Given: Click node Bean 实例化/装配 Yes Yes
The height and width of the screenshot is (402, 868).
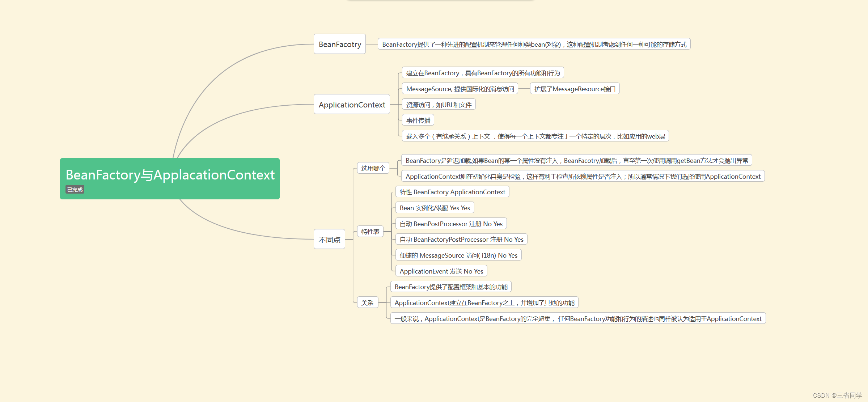Looking at the screenshot, I should [435, 208].
